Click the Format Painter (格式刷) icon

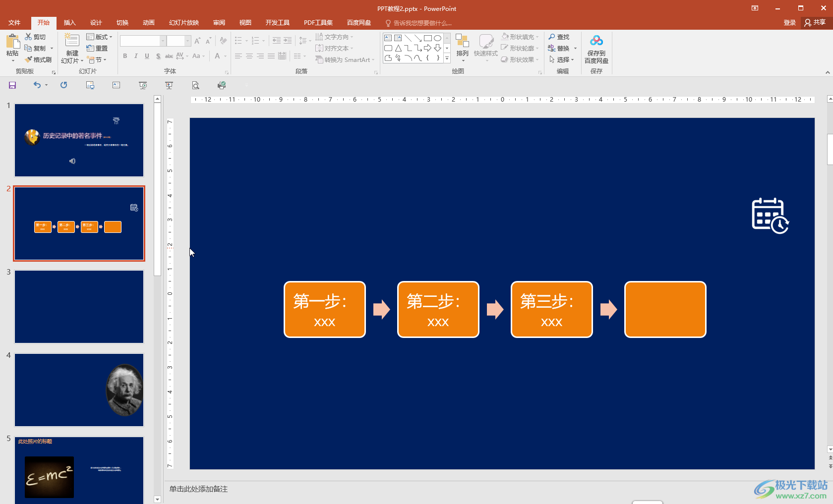(29, 59)
